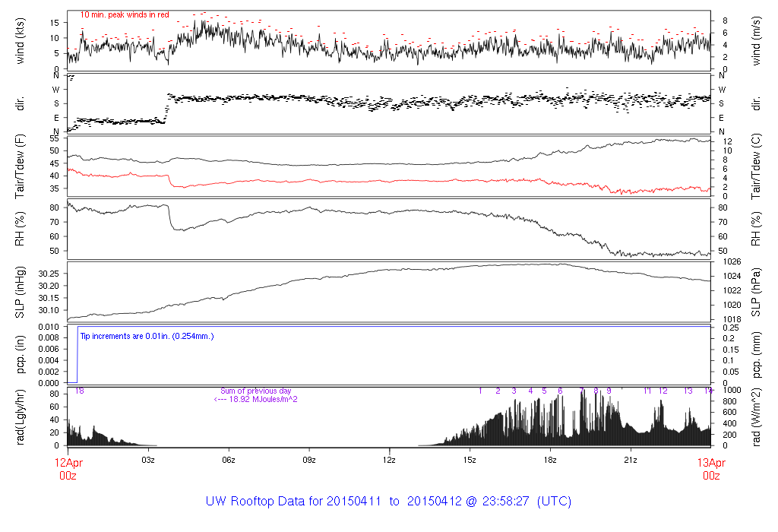
Task: Click the '55' Fahrenheit temperature tick
Action: coord(54,138)
